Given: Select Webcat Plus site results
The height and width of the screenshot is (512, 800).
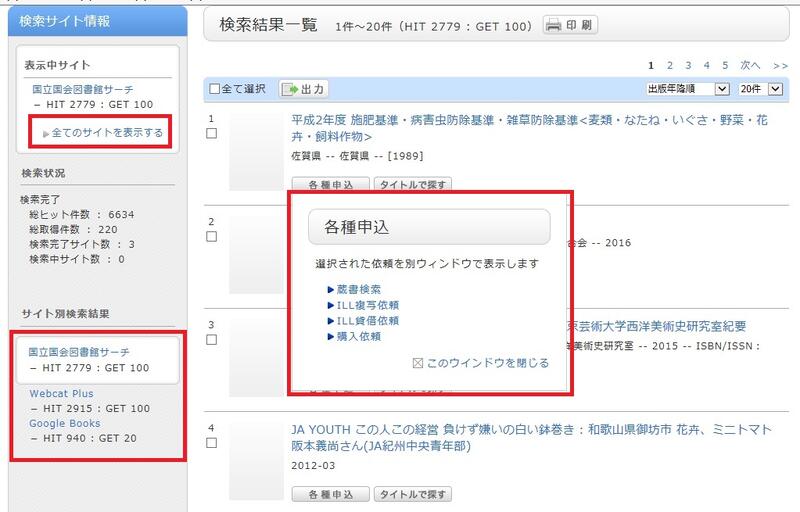Looking at the screenshot, I should (x=61, y=394).
